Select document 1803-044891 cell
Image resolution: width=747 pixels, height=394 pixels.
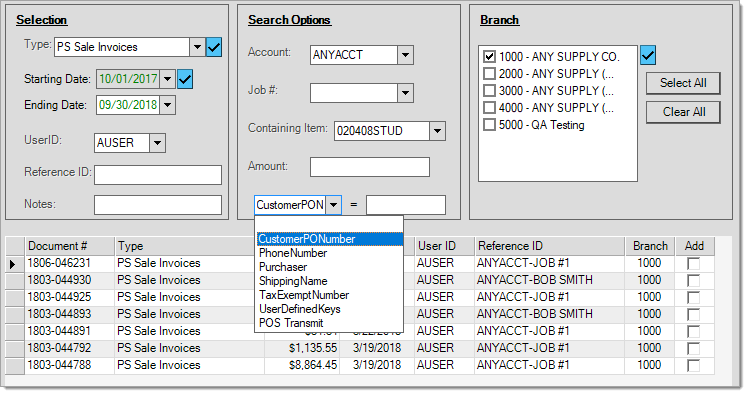[x=70, y=331]
